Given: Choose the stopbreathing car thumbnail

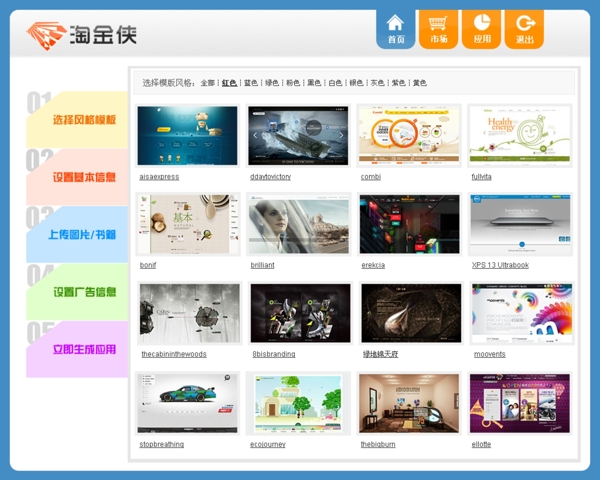Looking at the screenshot, I should click(x=188, y=403).
